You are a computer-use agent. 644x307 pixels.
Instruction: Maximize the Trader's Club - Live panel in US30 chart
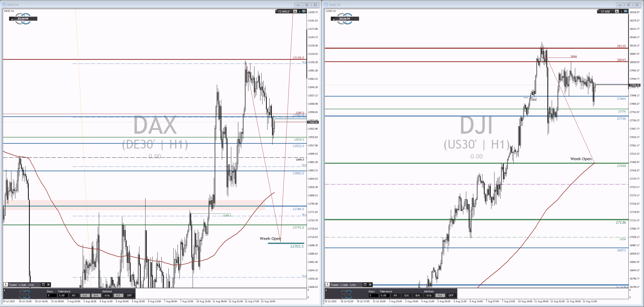365,284
